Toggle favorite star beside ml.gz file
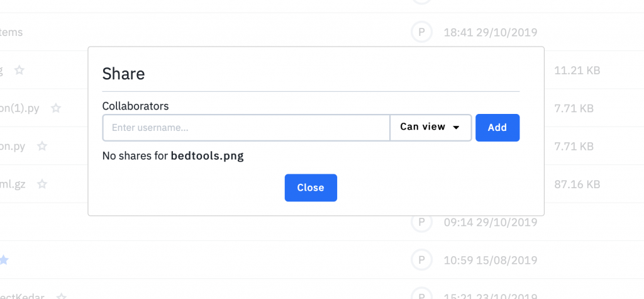Viewport: 644px width, 299px height. [42, 184]
